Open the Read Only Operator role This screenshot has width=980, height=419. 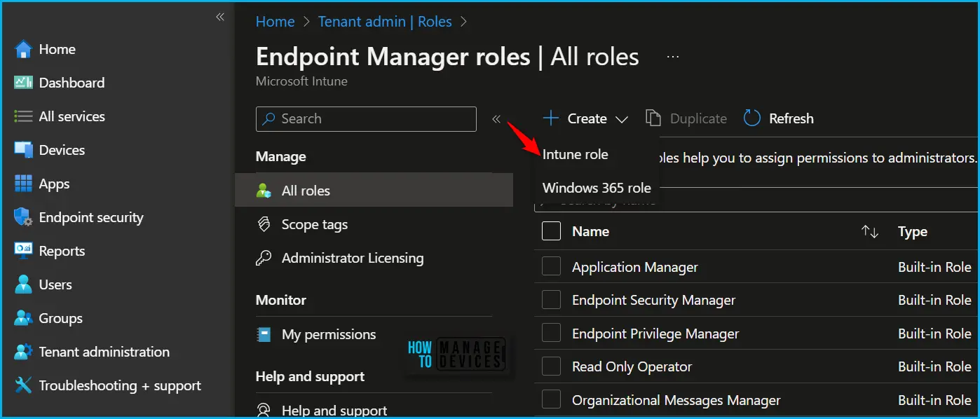point(632,366)
